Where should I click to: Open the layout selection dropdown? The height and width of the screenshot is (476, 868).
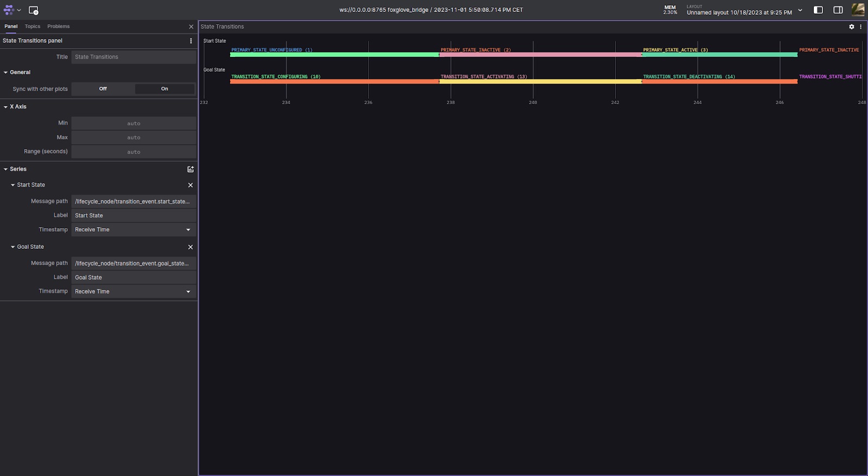click(800, 10)
